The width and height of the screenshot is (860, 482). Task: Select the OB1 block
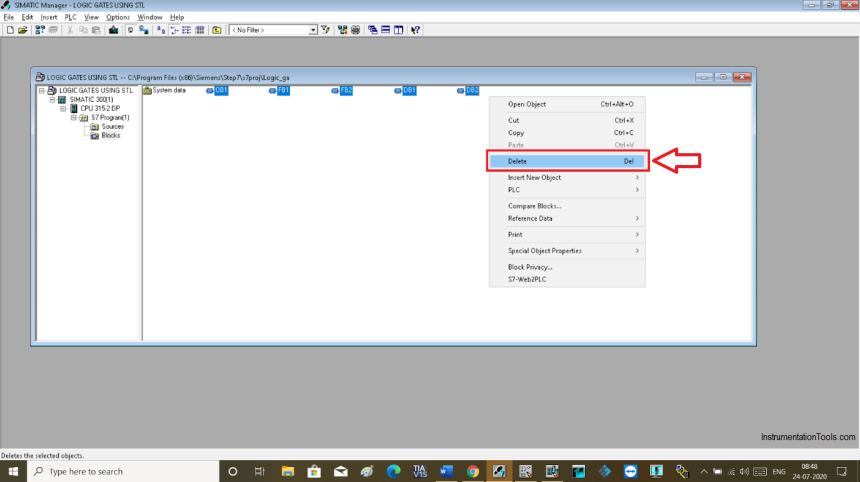click(217, 90)
